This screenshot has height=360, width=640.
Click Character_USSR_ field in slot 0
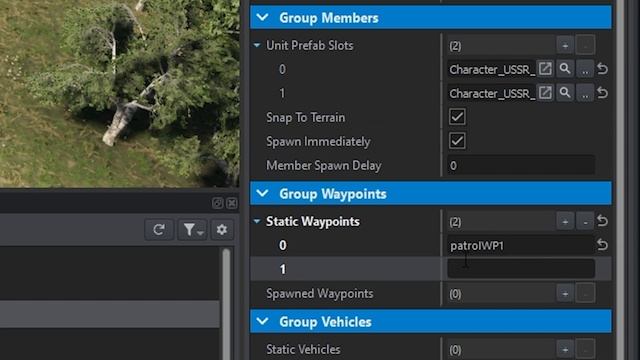tap(491, 69)
